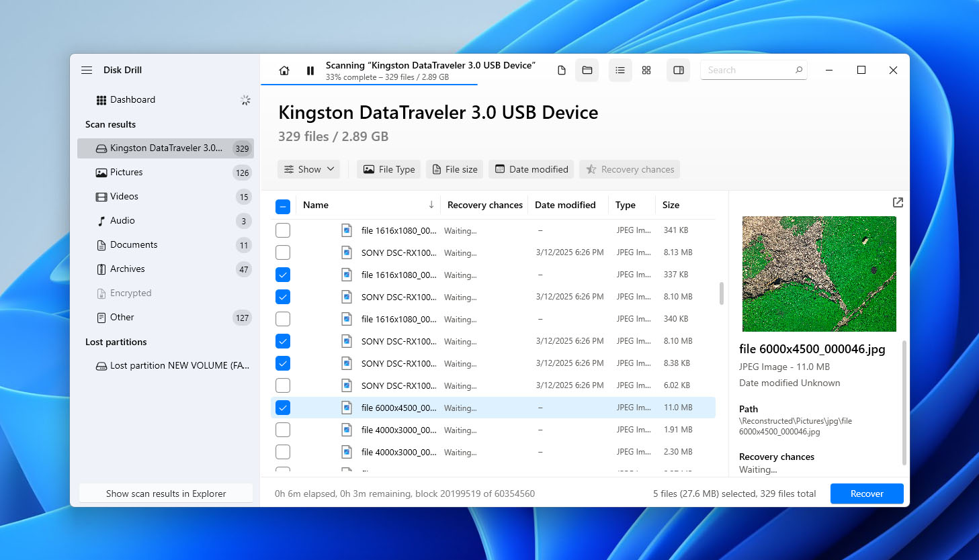The width and height of the screenshot is (979, 560).
Task: Click the preview panel scrollbar
Action: (x=904, y=403)
